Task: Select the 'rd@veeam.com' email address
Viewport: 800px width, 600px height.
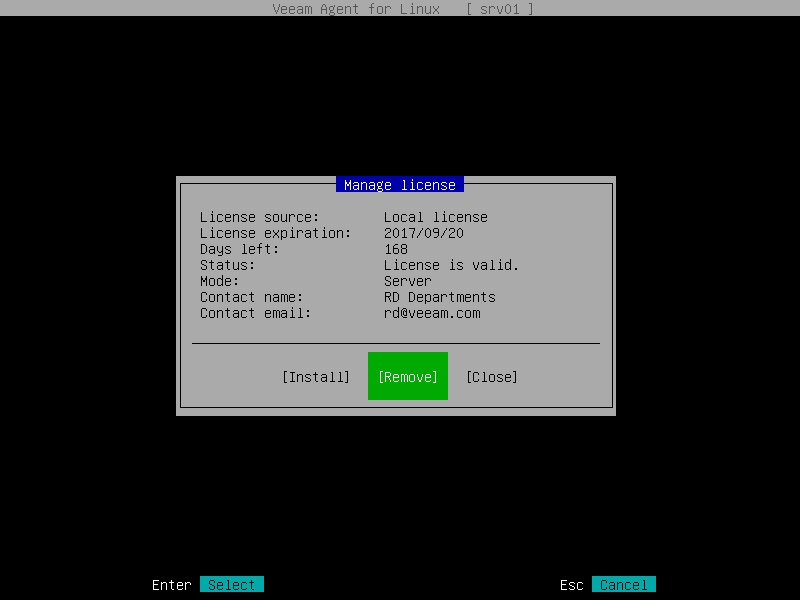Action: (x=432, y=313)
